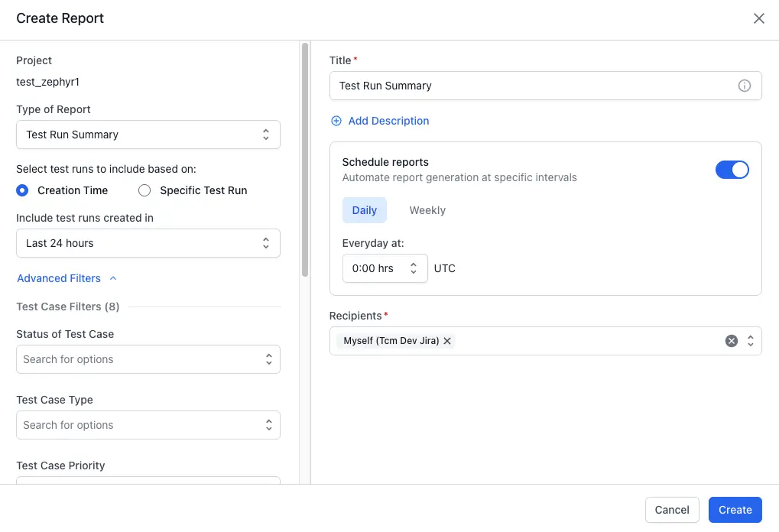Click the plus icon beside Add Description
Screen dimensions: 779x532
tap(336, 121)
